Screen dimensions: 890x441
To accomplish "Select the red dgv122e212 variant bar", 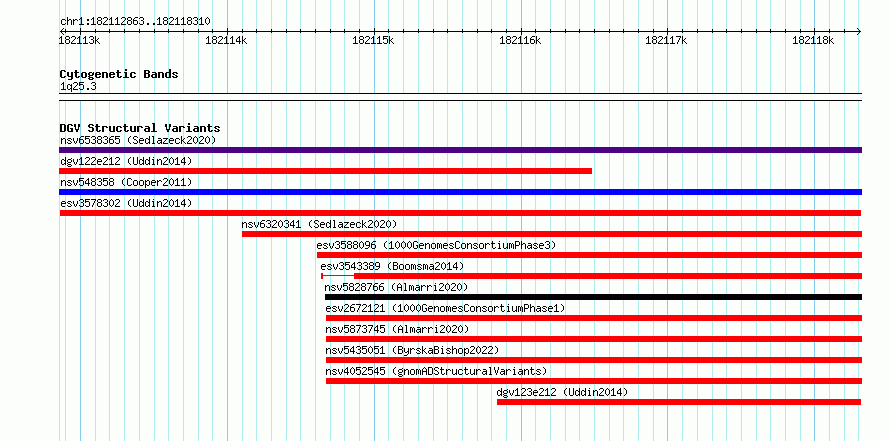I will pyautogui.click(x=326, y=171).
